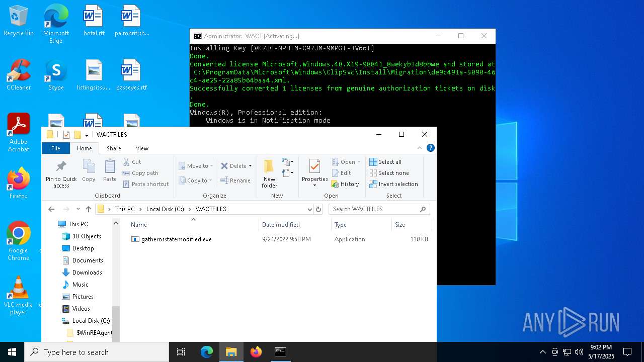Click the taskbar Type here to search box

point(97,352)
